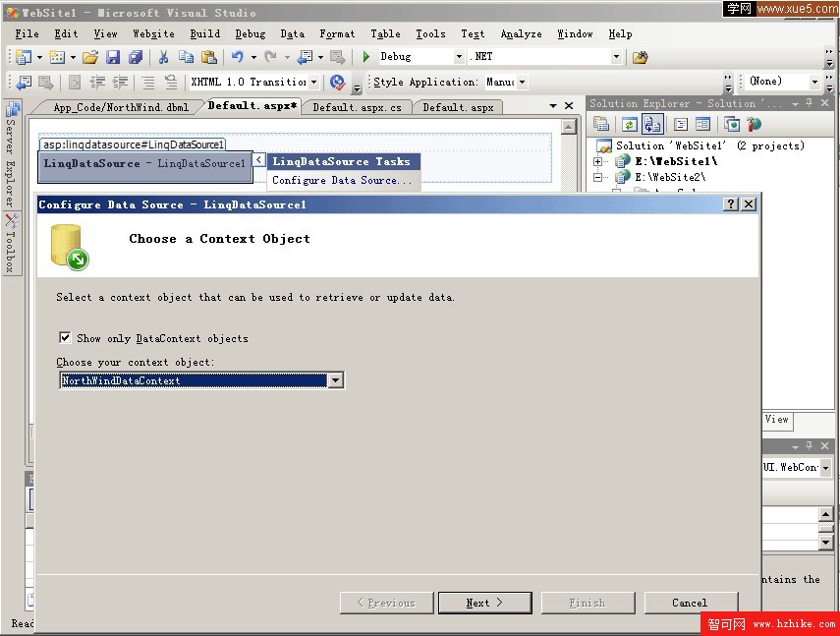Click the asp:linqdatasource#LinqDataSource1 tag label

[x=133, y=145]
